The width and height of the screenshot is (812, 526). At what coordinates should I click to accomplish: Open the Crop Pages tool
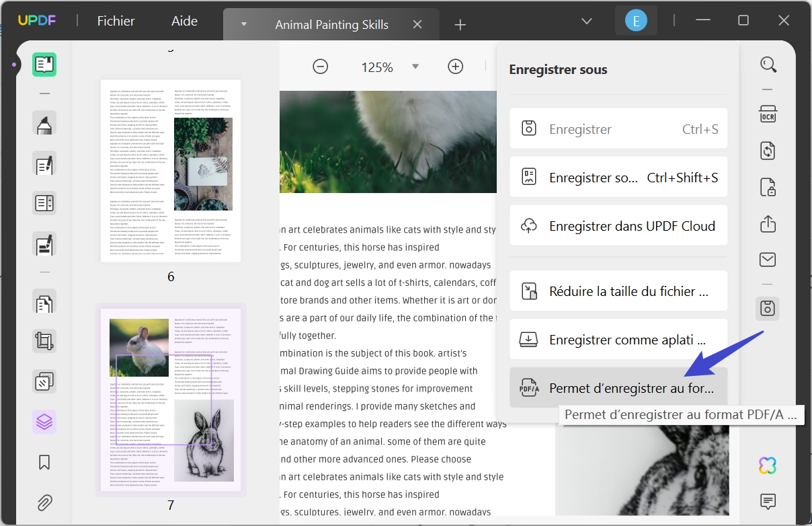pyautogui.click(x=44, y=341)
